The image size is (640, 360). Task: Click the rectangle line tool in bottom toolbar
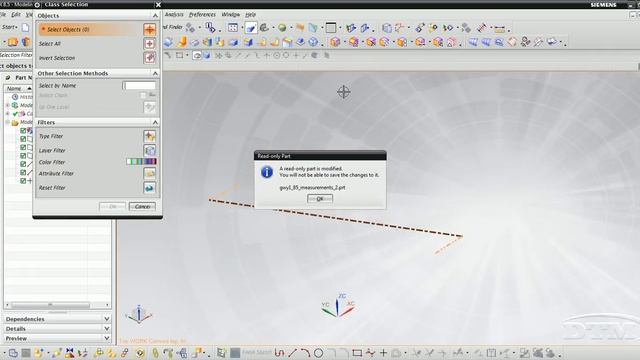pyautogui.click(x=357, y=353)
